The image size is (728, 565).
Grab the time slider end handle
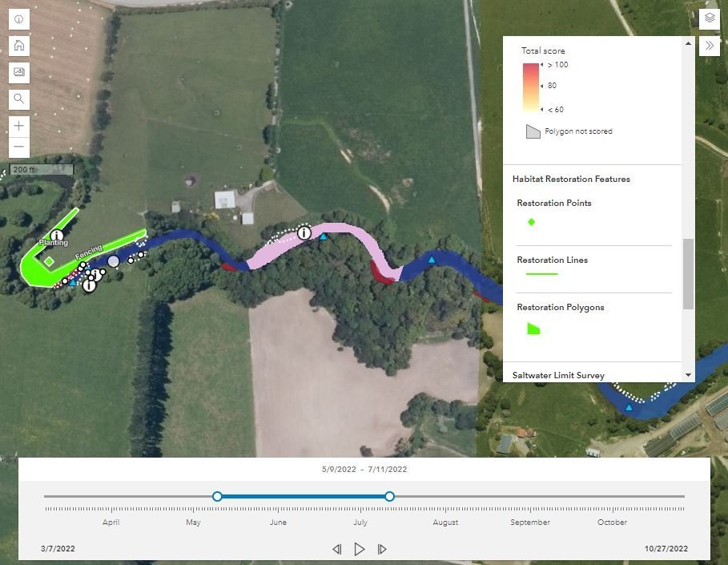(x=389, y=496)
